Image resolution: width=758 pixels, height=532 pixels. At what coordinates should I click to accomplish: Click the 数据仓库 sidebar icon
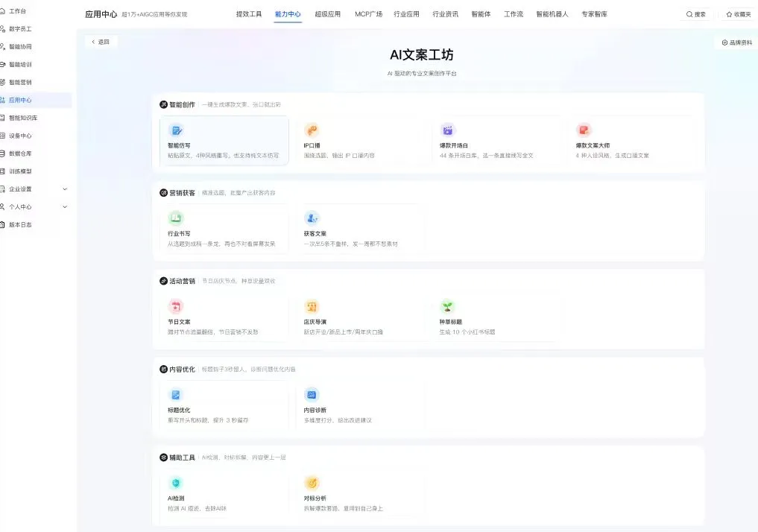[2, 153]
